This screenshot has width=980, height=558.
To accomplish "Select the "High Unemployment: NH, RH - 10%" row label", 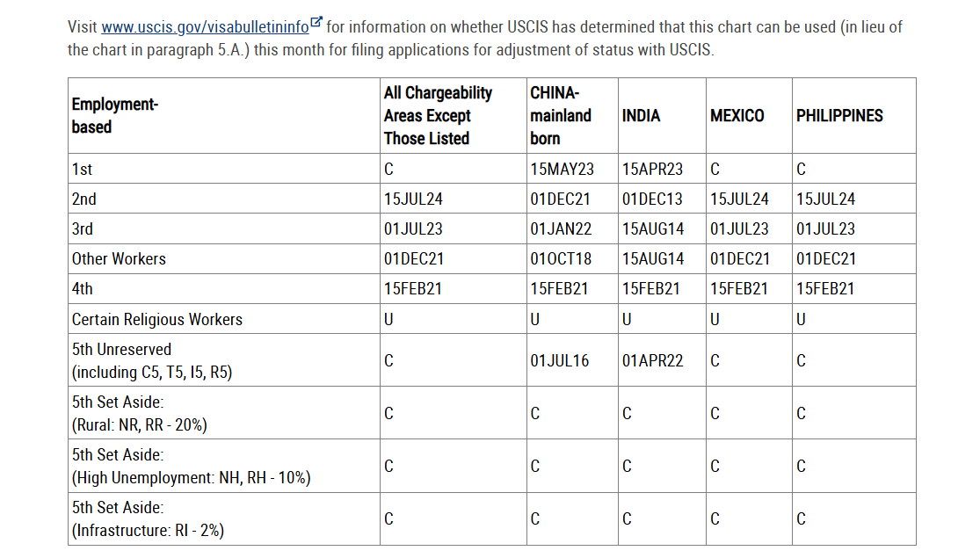I will (191, 477).
